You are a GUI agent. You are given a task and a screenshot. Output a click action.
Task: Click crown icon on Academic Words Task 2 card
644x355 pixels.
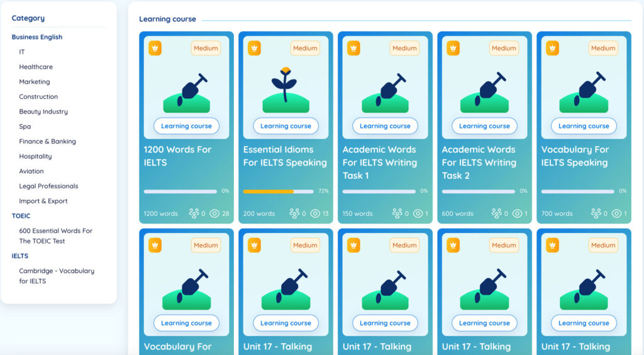pyautogui.click(x=453, y=48)
